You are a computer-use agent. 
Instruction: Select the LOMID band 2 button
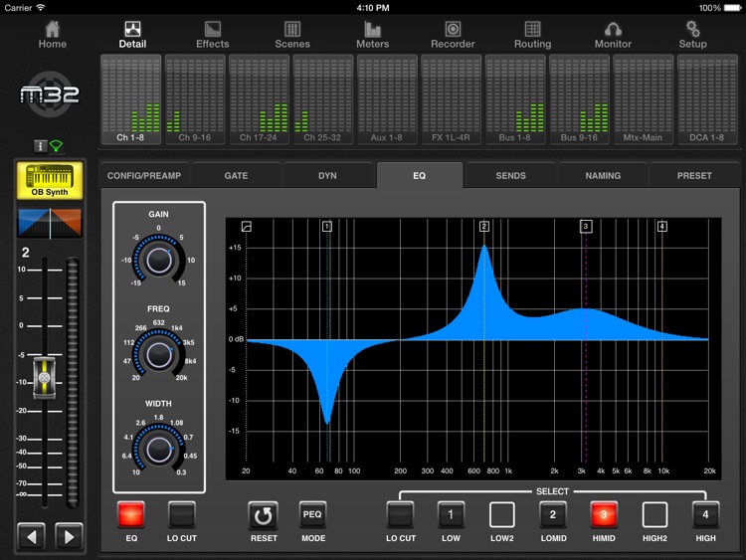[553, 514]
